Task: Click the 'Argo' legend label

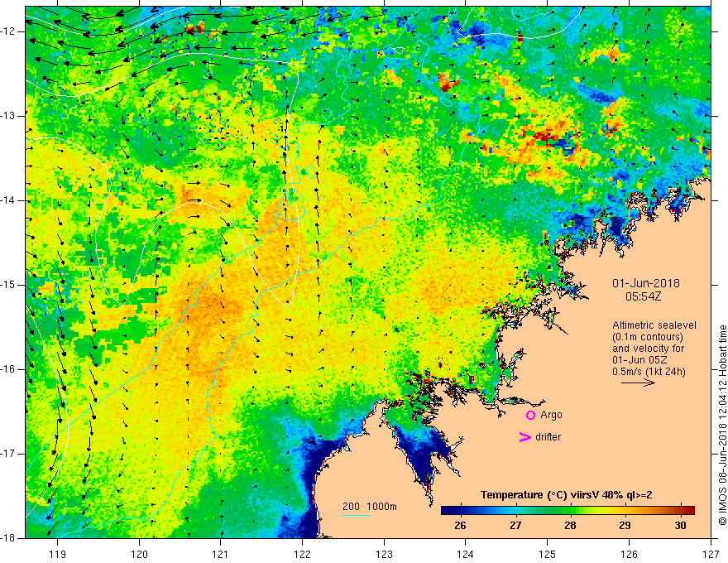Action: pyautogui.click(x=551, y=416)
